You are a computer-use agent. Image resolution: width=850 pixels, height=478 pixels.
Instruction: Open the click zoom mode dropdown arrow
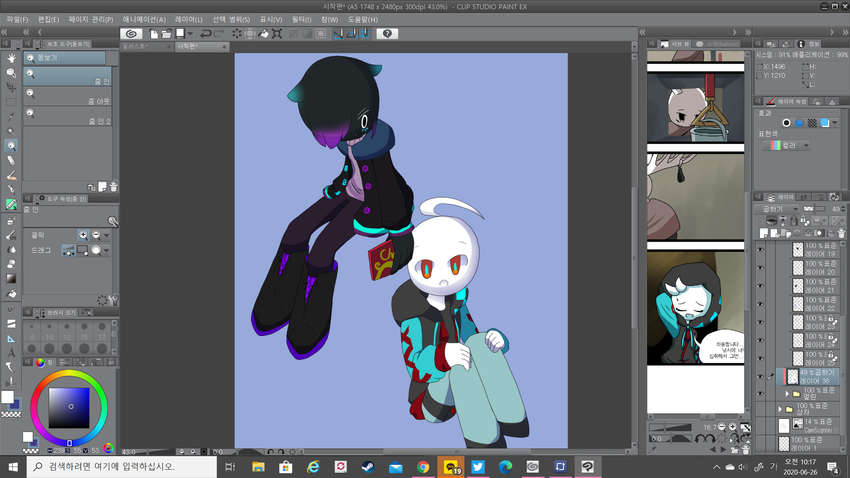tap(106, 235)
